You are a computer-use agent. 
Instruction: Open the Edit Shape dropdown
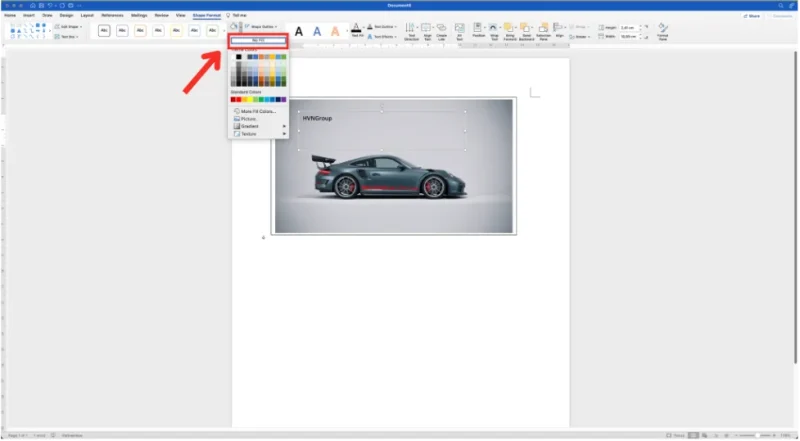pyautogui.click(x=68, y=27)
